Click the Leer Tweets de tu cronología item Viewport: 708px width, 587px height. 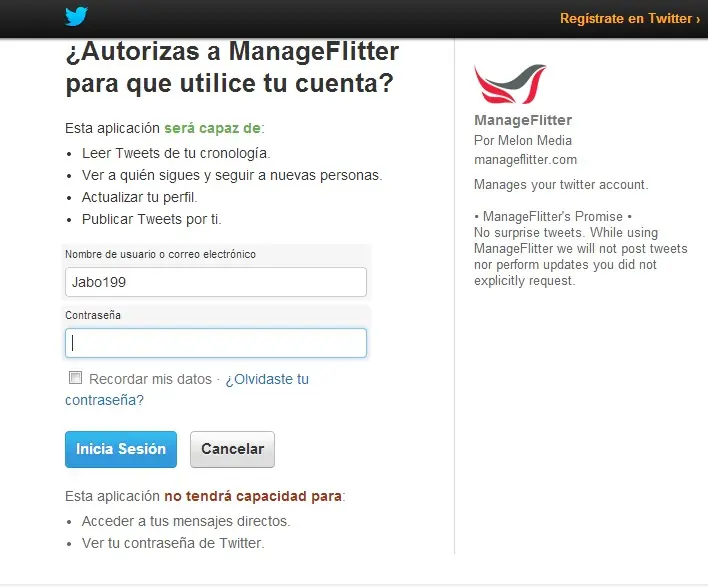(176, 154)
